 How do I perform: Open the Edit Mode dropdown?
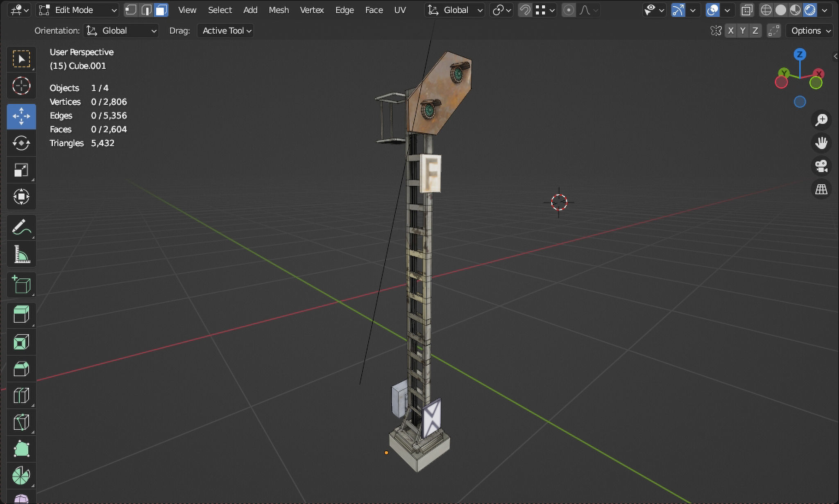pos(78,10)
